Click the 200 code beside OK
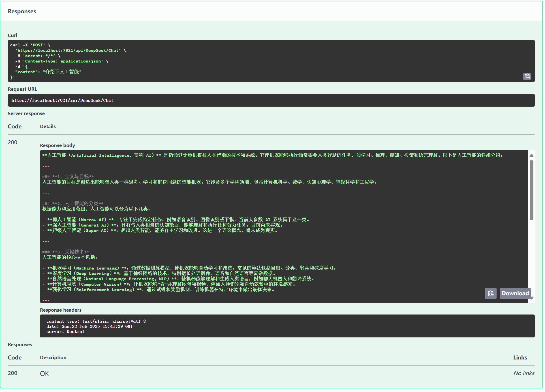The width and height of the screenshot is (545, 392). coord(12,373)
